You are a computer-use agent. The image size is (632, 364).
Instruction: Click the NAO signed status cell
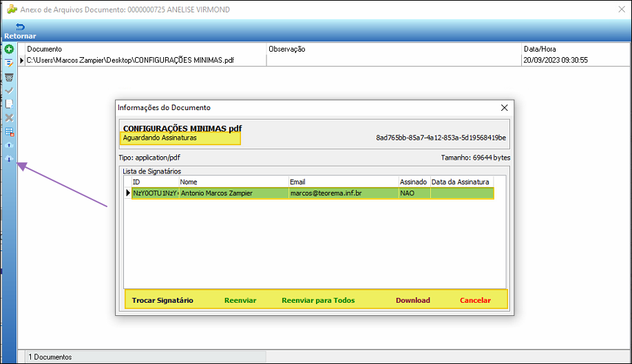[414, 193]
